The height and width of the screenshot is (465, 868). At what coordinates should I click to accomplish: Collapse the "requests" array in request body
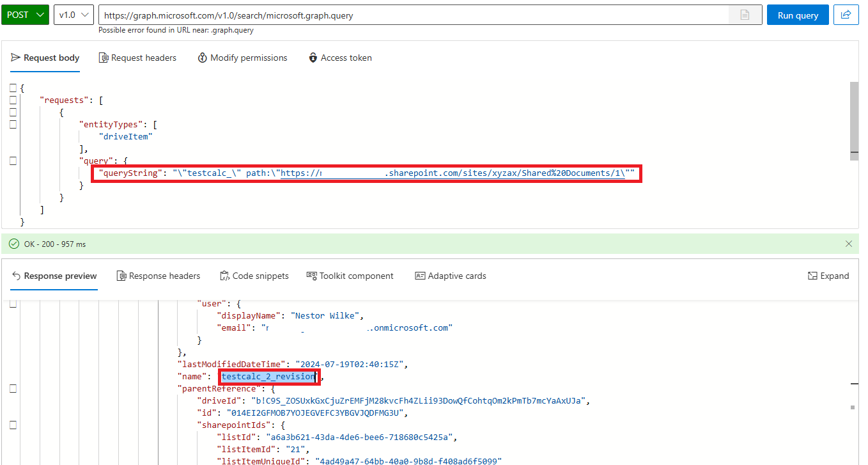click(x=13, y=100)
